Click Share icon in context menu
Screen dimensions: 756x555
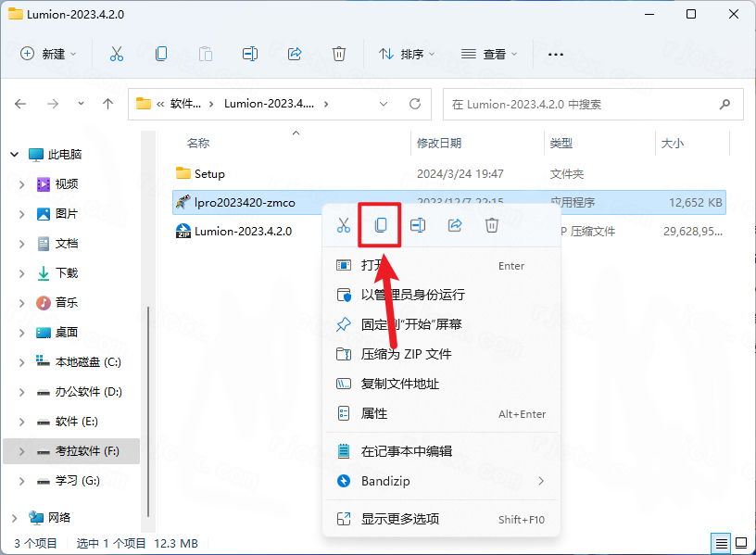tap(455, 225)
